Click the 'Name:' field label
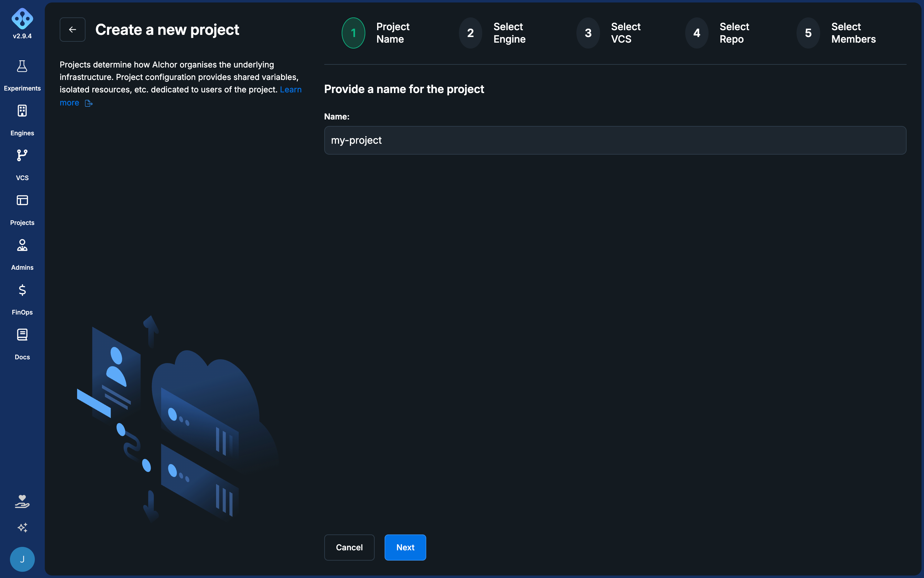 click(336, 117)
